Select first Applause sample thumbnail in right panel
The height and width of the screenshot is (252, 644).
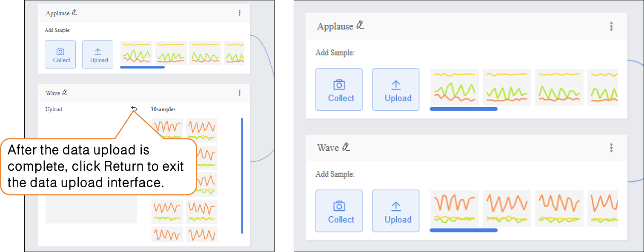tap(455, 87)
